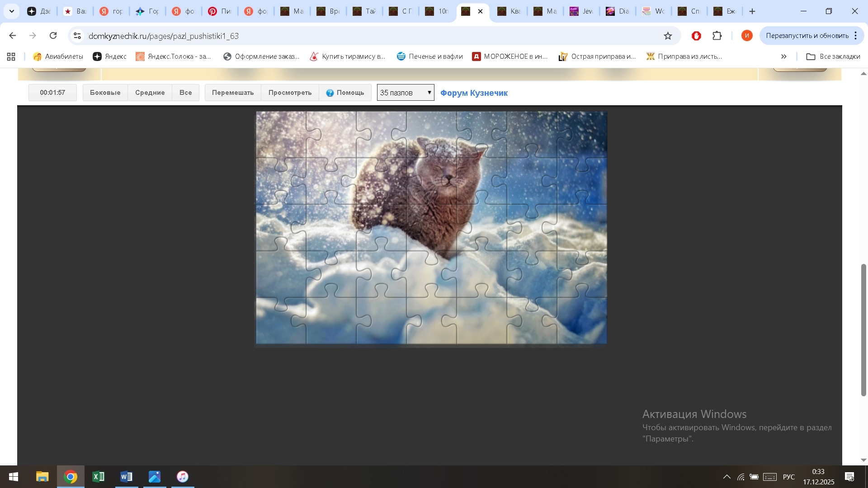Click the page reload icon
The height and width of the screenshot is (488, 868).
(x=53, y=36)
